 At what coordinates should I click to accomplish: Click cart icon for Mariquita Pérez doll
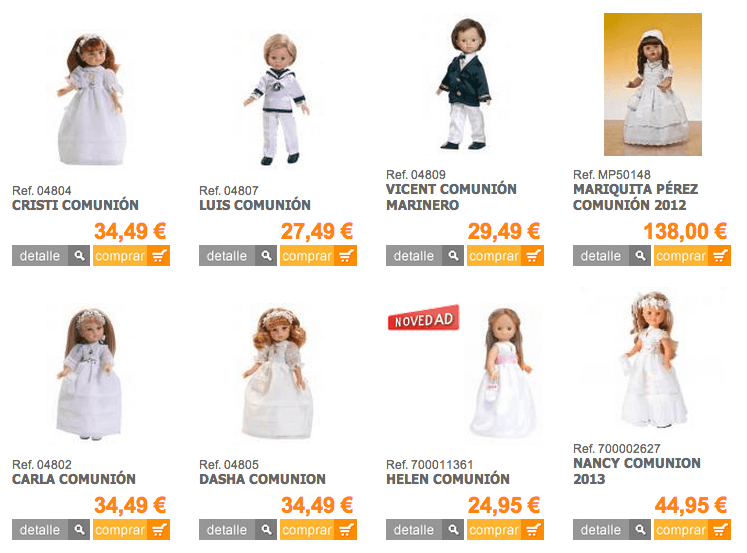coord(720,256)
